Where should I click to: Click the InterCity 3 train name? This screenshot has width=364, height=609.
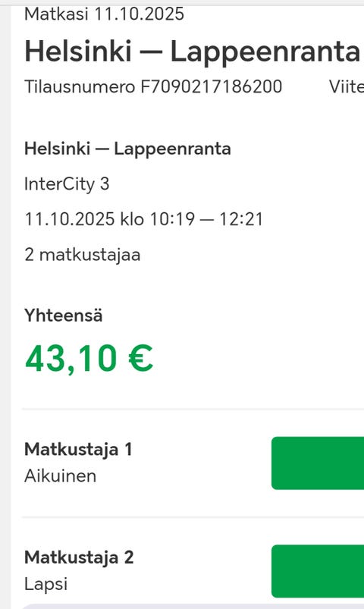pyautogui.click(x=67, y=184)
